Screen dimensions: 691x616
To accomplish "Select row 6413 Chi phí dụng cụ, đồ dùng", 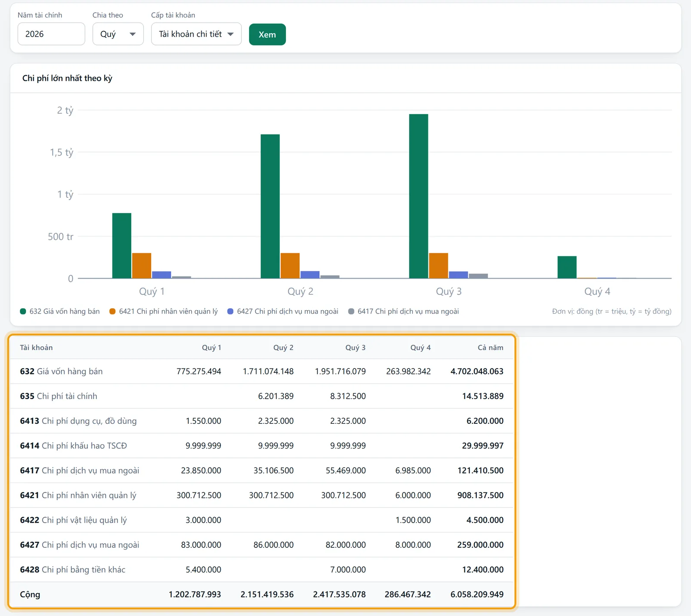I will pyautogui.click(x=262, y=421).
